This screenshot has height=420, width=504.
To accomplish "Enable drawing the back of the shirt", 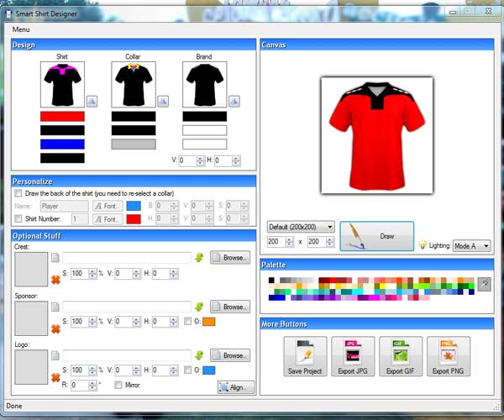I will pyautogui.click(x=18, y=192).
